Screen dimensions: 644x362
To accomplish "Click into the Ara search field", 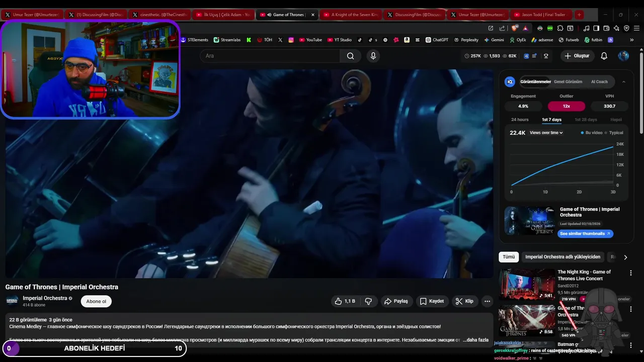I will pos(271,56).
